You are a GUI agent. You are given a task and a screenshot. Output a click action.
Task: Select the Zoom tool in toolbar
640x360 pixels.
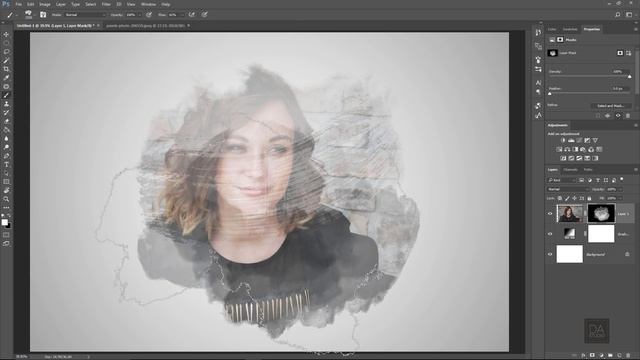(6, 199)
